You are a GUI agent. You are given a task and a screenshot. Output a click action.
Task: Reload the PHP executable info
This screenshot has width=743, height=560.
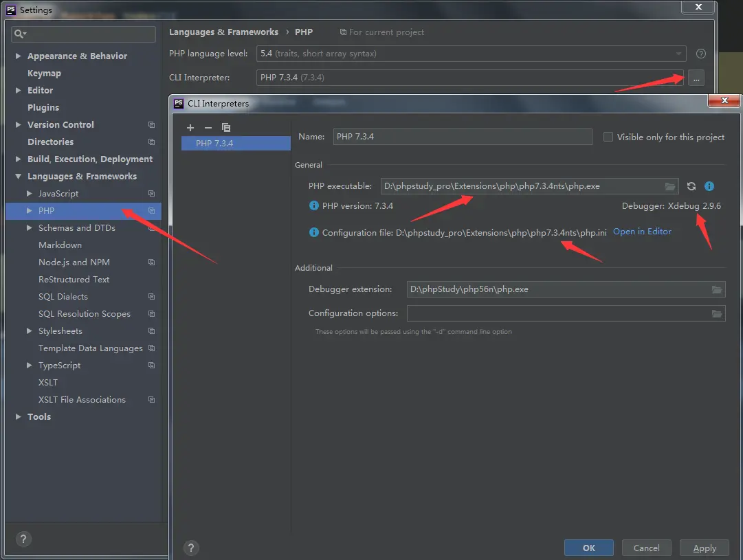tap(691, 186)
